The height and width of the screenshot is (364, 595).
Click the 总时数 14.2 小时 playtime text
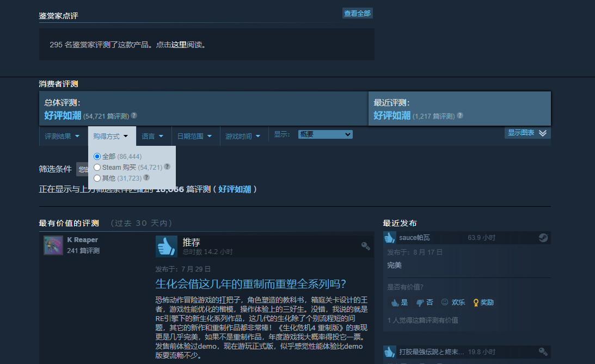(207, 252)
